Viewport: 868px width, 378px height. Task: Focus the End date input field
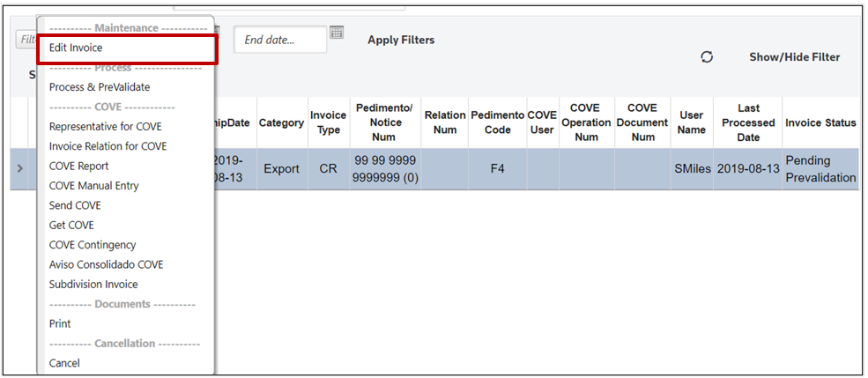click(280, 40)
